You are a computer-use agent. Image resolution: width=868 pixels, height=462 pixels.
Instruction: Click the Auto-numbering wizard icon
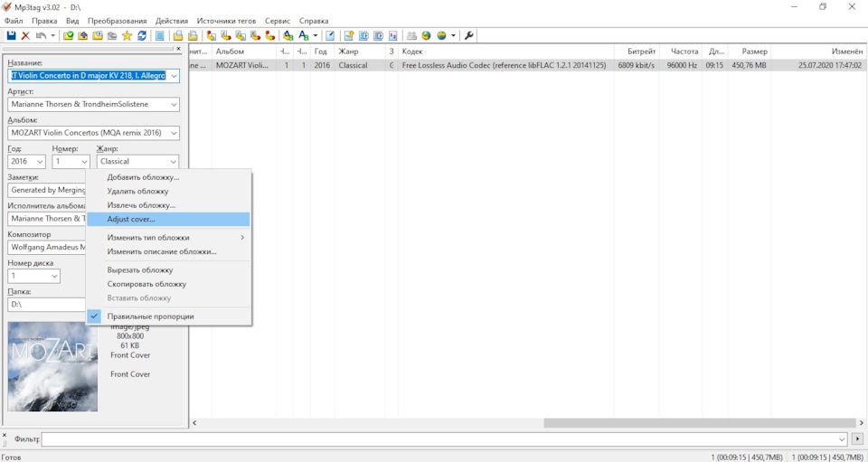click(x=393, y=35)
